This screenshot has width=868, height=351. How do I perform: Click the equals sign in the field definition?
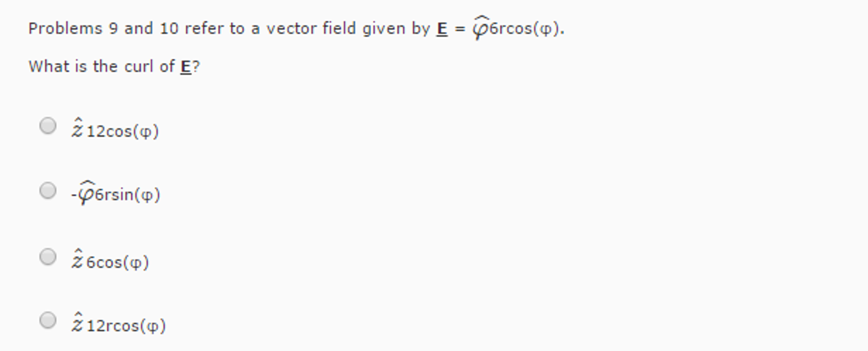460,29
